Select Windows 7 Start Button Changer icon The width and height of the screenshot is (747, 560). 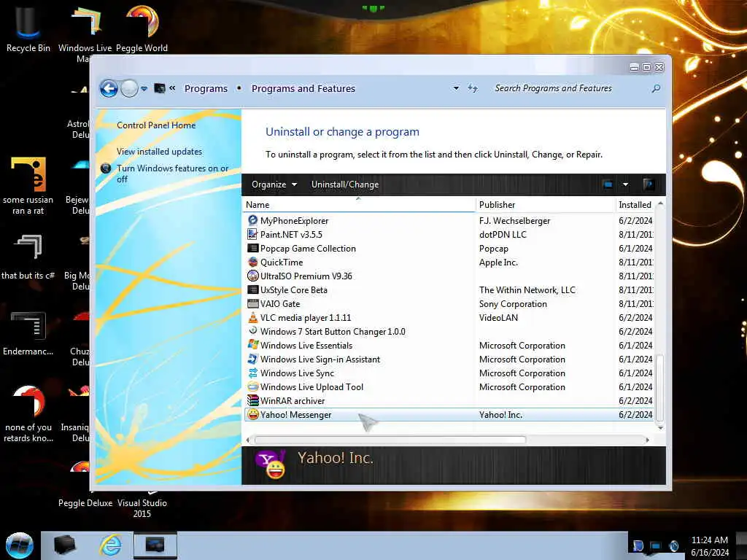coord(253,331)
